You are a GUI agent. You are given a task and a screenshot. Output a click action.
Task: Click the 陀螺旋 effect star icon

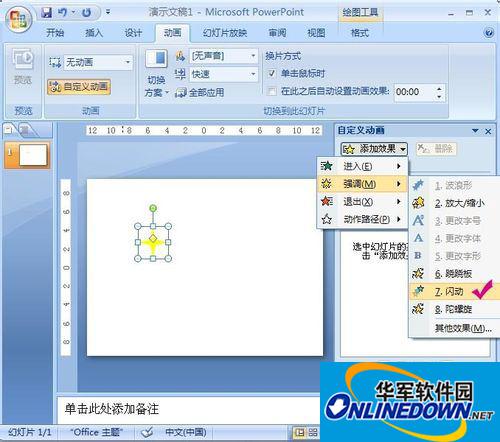(x=418, y=309)
